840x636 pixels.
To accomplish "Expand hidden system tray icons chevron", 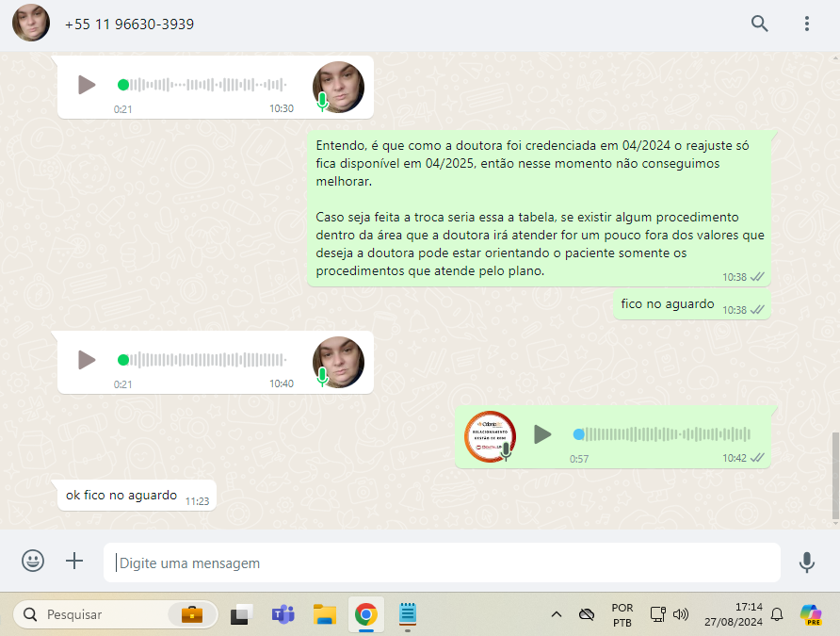I will 556,614.
